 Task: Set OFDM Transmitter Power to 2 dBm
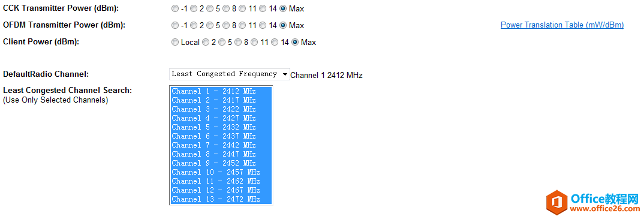pos(194,25)
